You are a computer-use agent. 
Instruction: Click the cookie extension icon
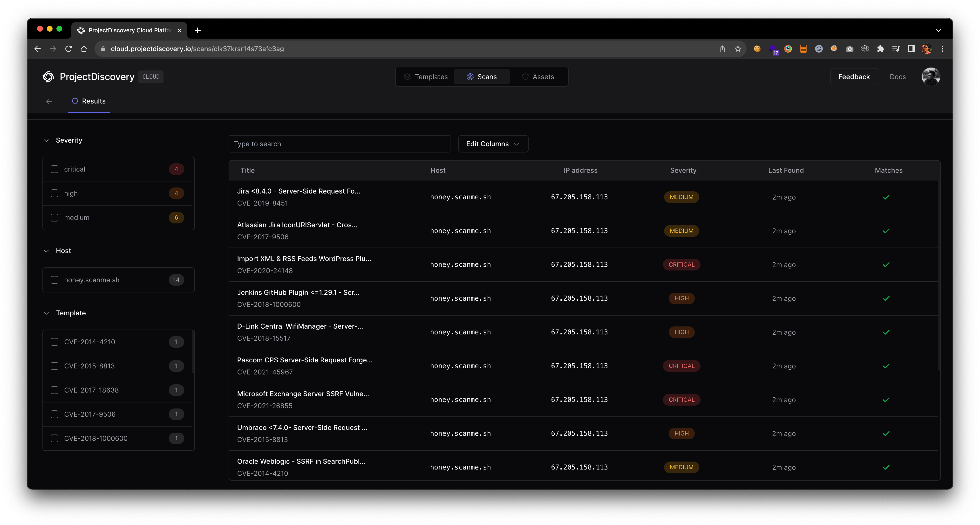757,49
